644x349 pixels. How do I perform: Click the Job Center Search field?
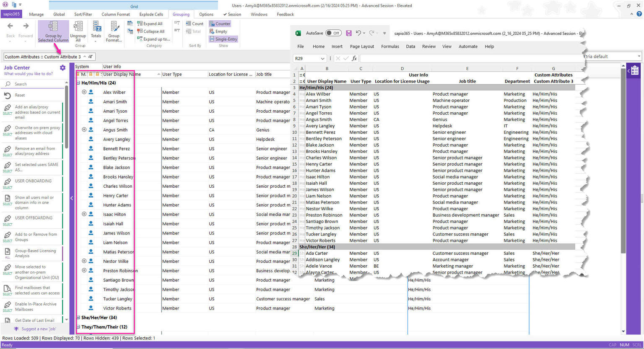coord(34,84)
